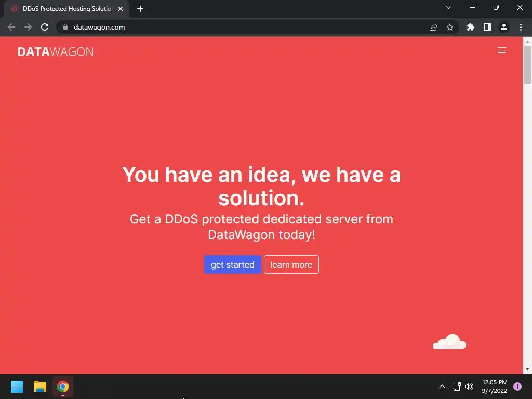This screenshot has width=532, height=399.
Task: Open the Windows Start menu
Action: pyautogui.click(x=17, y=387)
